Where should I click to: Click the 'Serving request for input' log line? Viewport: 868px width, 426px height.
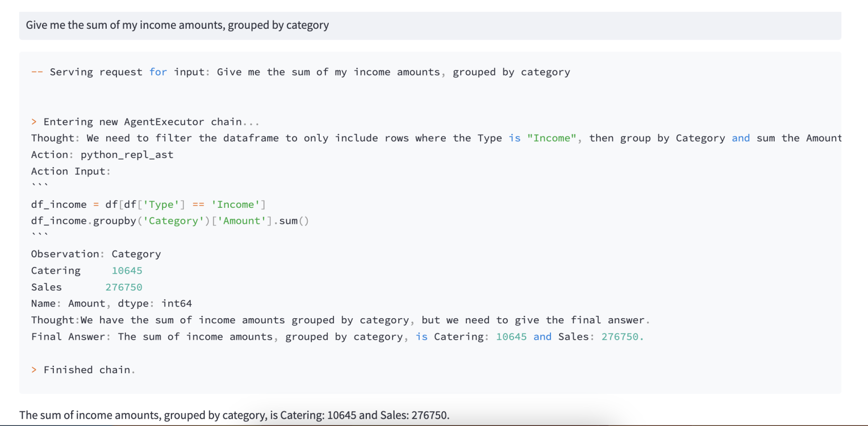[x=301, y=72]
